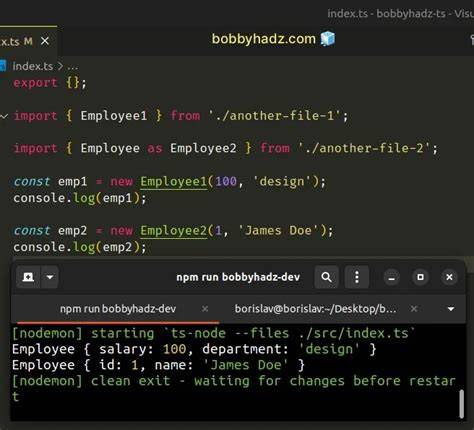This screenshot has height=430, width=474.
Task: Click the './another-file-2' import path
Action: click(364, 148)
